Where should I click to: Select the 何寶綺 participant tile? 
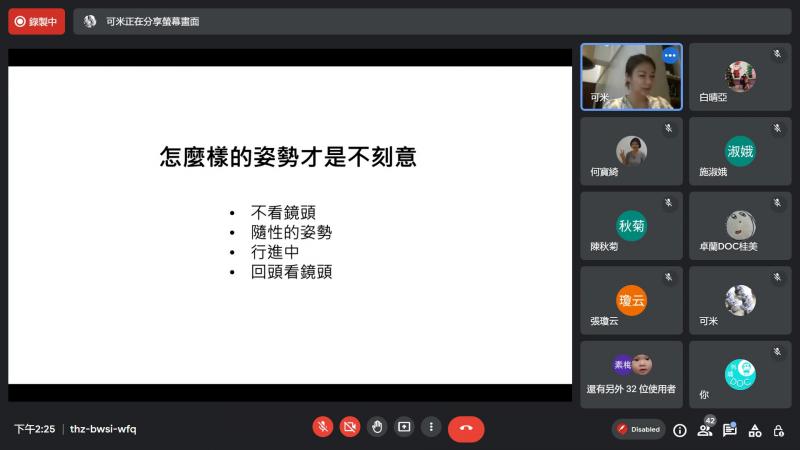coord(632,151)
